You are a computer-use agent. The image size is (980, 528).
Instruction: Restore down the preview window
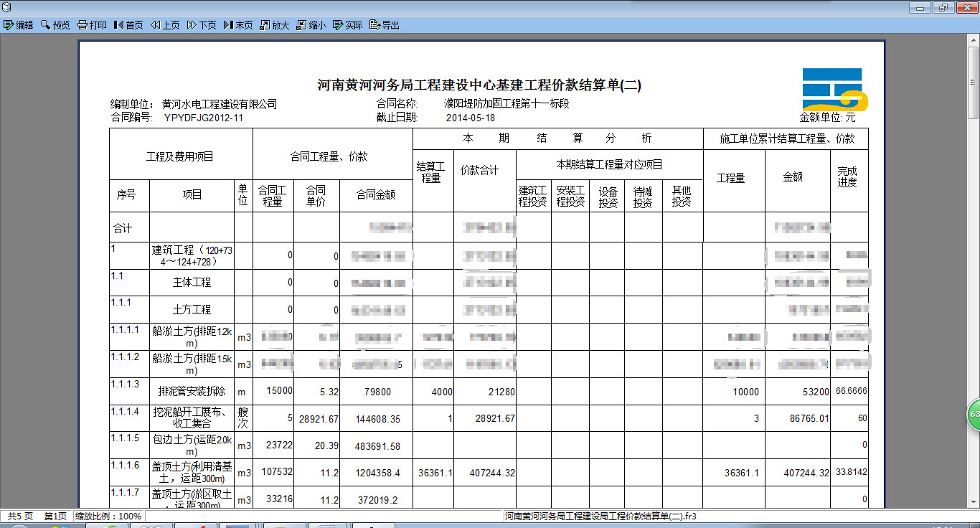[943, 7]
